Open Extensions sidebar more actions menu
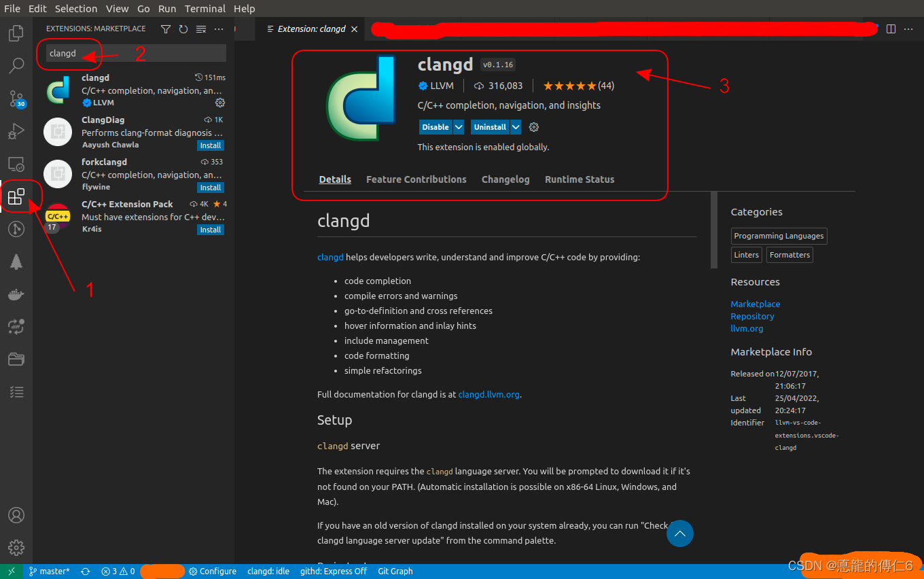 click(219, 29)
